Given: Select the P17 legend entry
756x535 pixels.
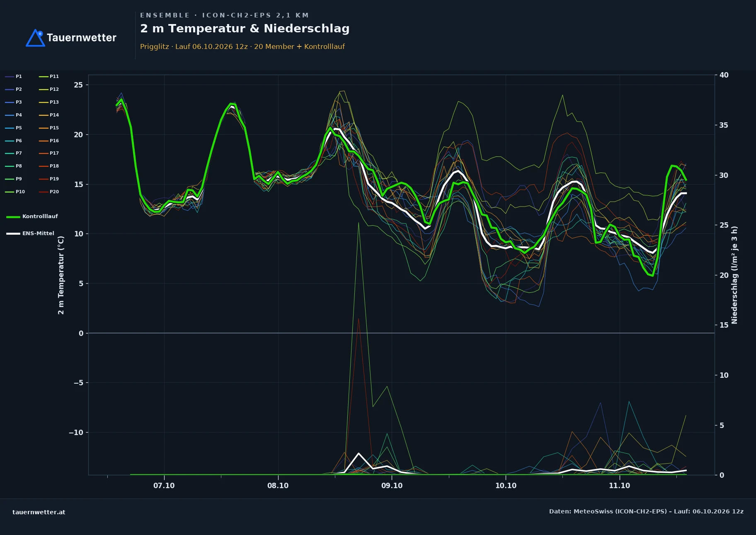Looking at the screenshot, I should click(x=49, y=153).
